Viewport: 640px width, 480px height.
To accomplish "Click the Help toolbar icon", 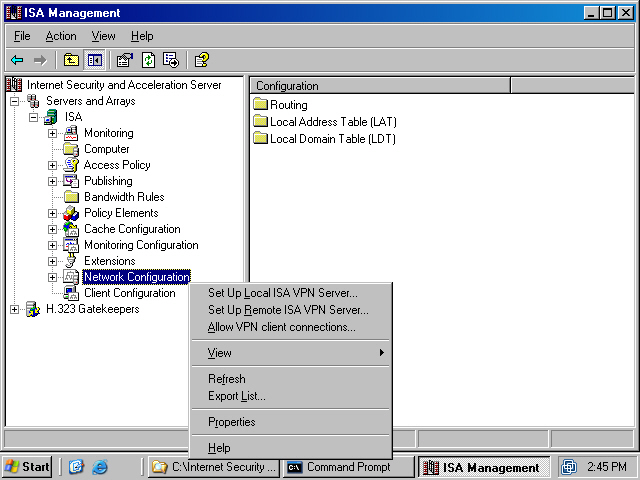I will 202,60.
